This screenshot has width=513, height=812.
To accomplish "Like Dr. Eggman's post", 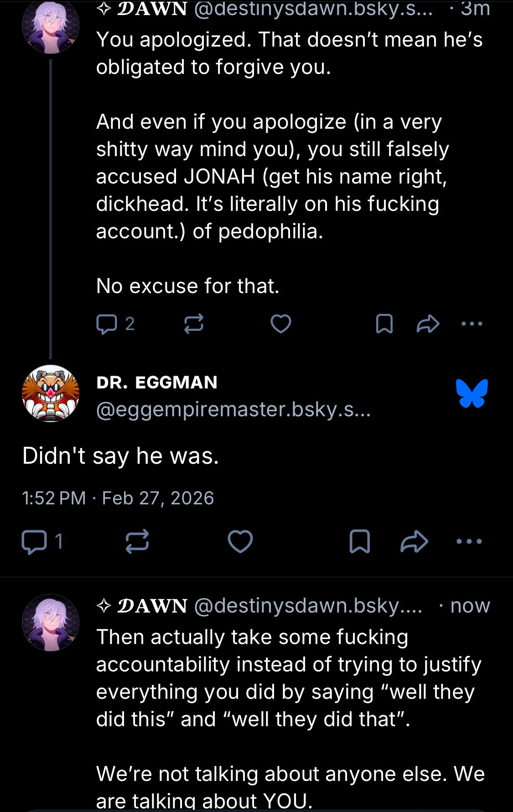I will 240,542.
